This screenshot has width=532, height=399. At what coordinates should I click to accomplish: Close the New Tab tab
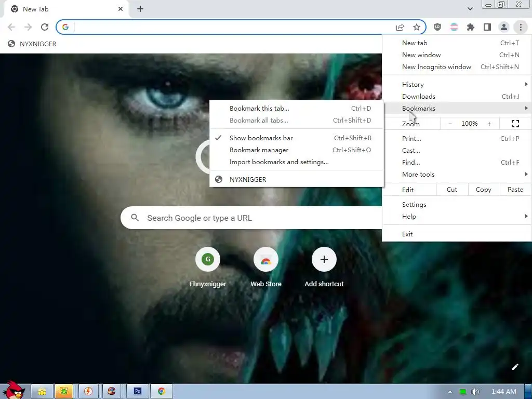121,9
